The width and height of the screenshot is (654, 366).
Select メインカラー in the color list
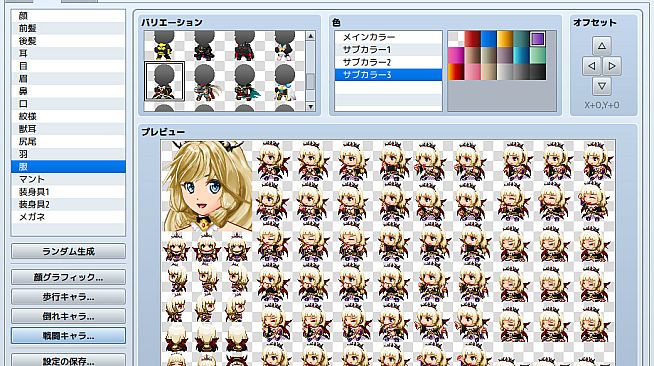(388, 37)
